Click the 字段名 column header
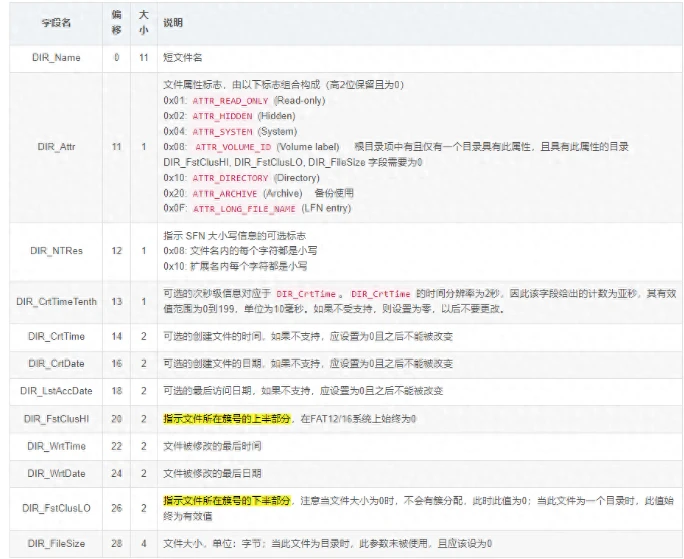The height and width of the screenshot is (559, 684). point(59,22)
